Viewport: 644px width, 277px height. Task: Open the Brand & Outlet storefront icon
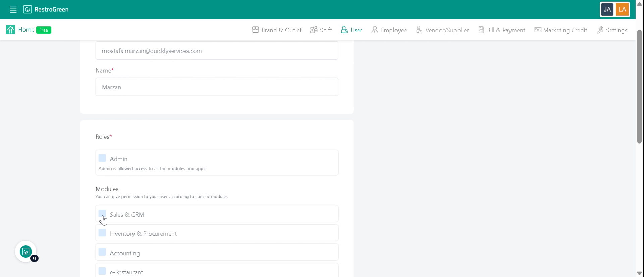(256, 30)
